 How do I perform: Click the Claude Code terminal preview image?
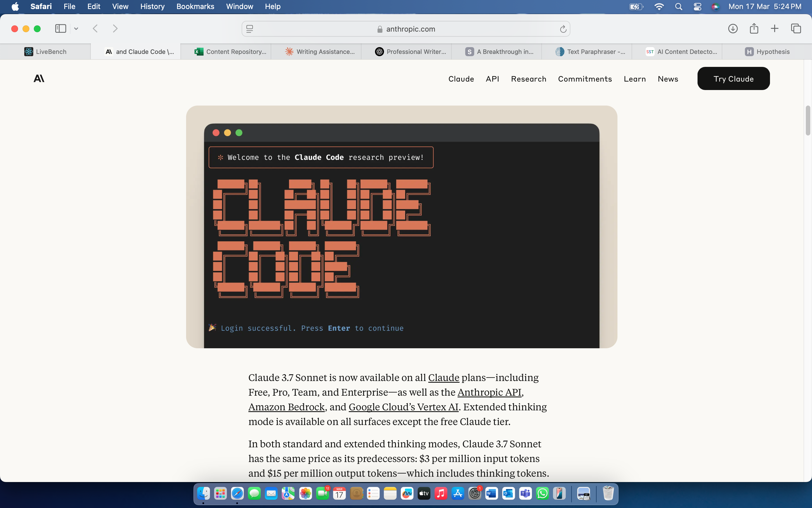[x=402, y=227]
